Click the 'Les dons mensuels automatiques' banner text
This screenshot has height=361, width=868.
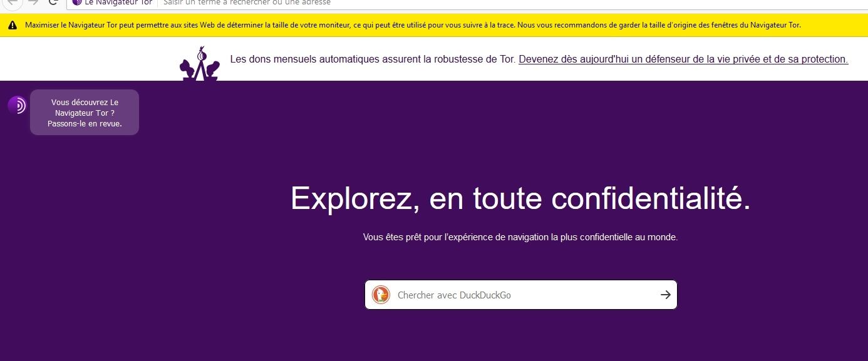373,59
